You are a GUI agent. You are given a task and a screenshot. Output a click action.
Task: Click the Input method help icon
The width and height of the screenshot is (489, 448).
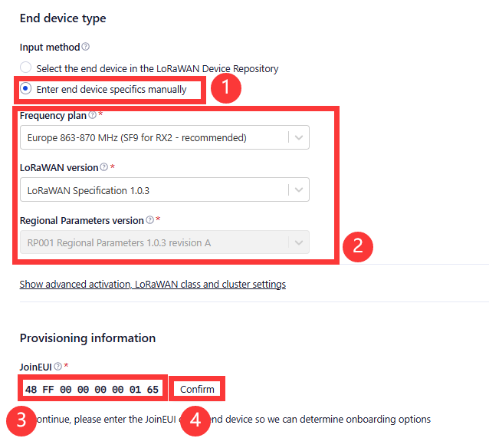click(85, 47)
